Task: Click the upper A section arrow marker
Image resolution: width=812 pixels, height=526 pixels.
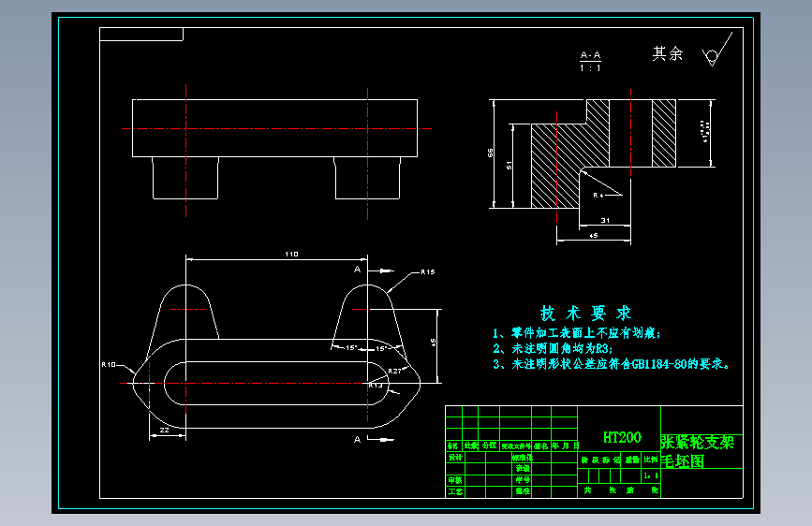Action: click(x=374, y=270)
